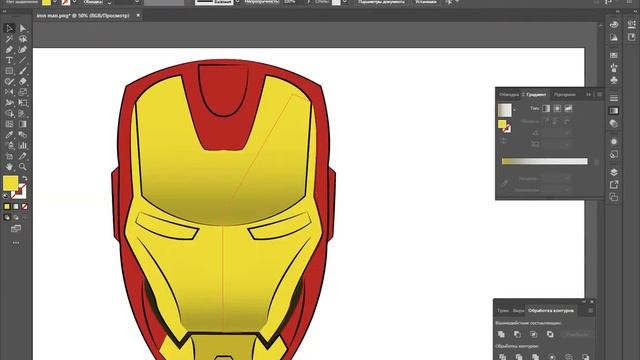The image size is (640, 360).
Task: Select the Paintbrush tool
Action: tap(23, 71)
